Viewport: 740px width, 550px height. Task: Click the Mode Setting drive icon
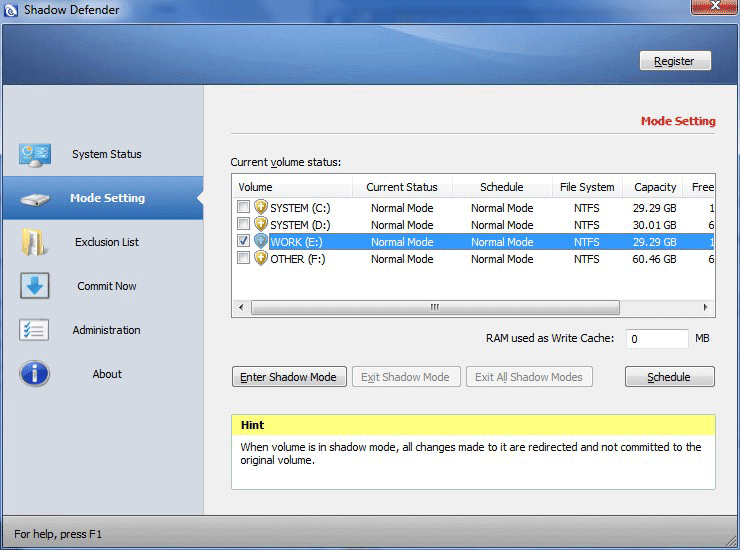tap(35, 198)
